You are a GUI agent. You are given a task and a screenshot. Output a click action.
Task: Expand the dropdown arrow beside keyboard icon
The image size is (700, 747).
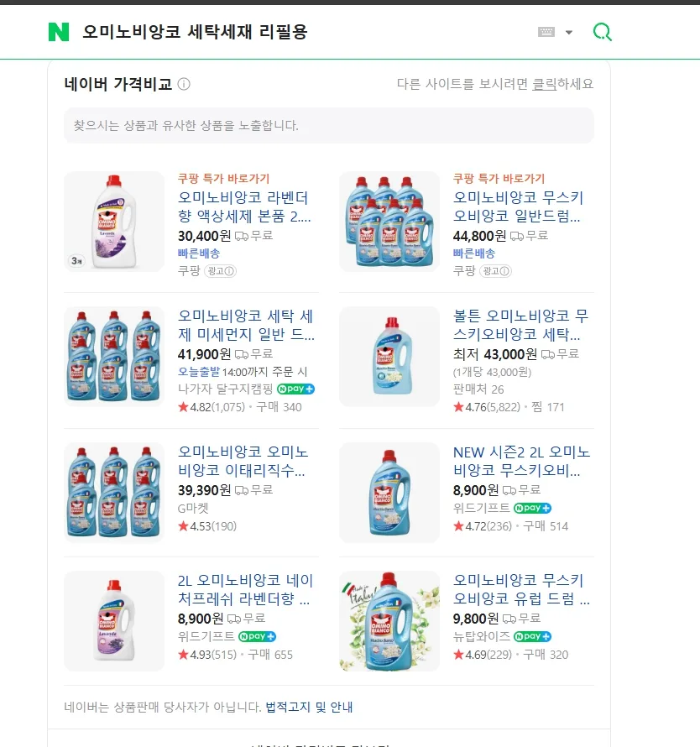[568, 33]
